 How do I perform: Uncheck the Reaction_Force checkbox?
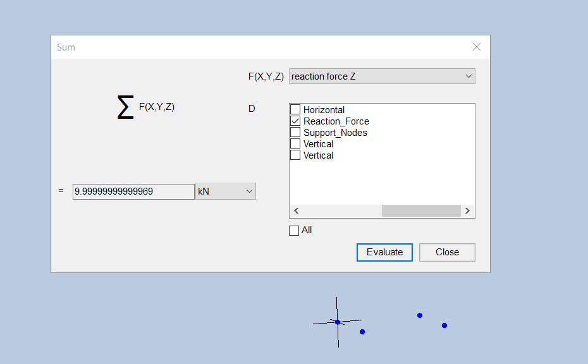click(295, 121)
